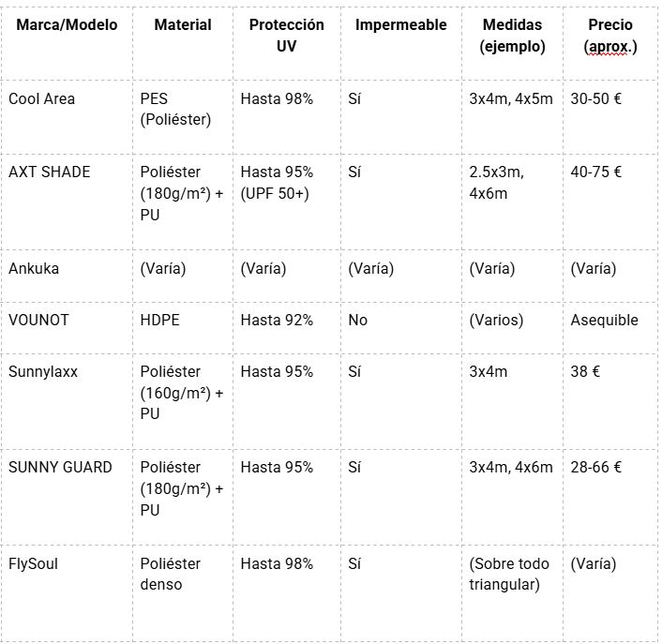Select the Material header cell
Viewport: 662px width, 644px height.
point(183,25)
